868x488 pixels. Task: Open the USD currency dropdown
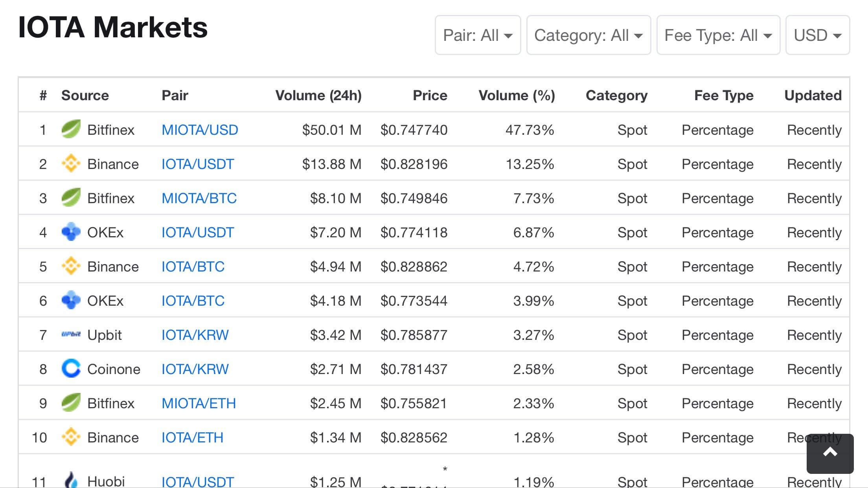[818, 35]
